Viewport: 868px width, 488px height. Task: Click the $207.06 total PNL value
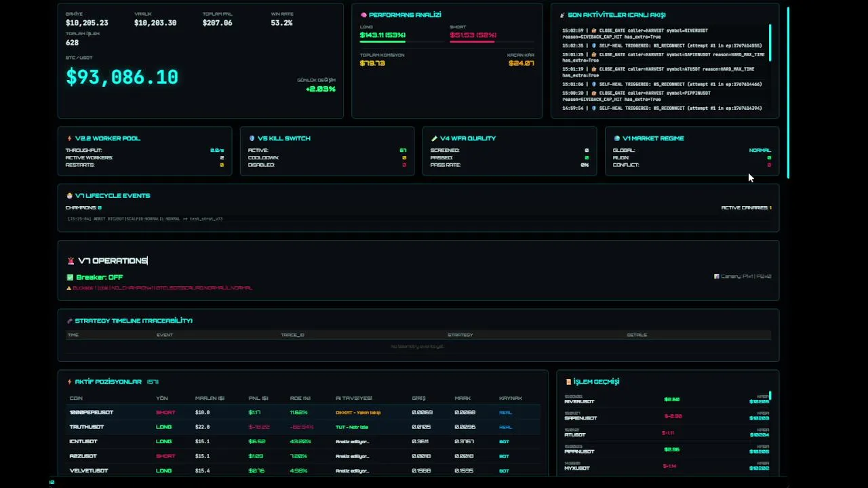pos(217,22)
